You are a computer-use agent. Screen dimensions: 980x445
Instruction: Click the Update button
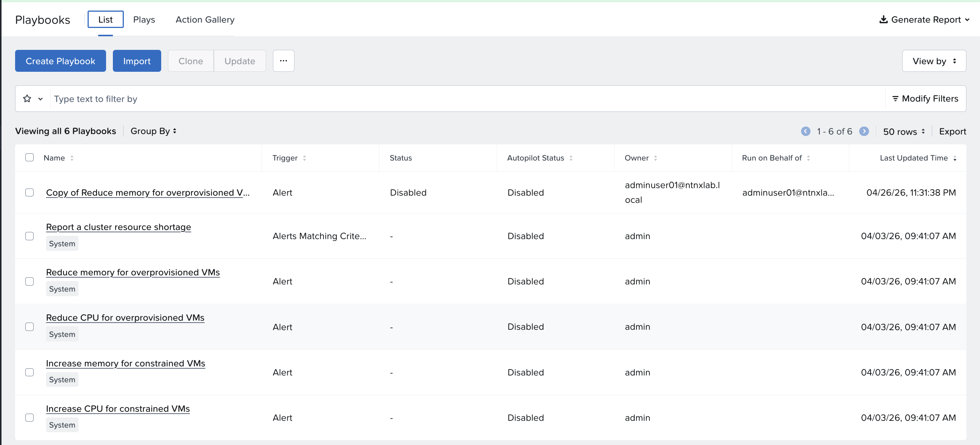(x=240, y=61)
